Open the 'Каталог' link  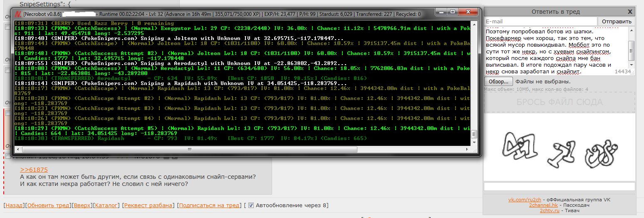click(106, 205)
